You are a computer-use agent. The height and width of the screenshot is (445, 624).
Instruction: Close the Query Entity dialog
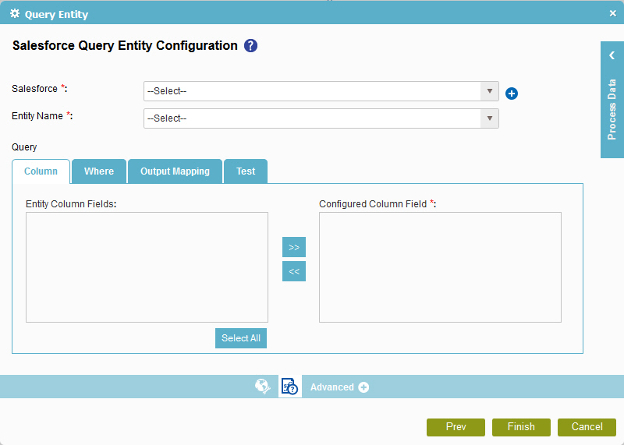tap(612, 13)
